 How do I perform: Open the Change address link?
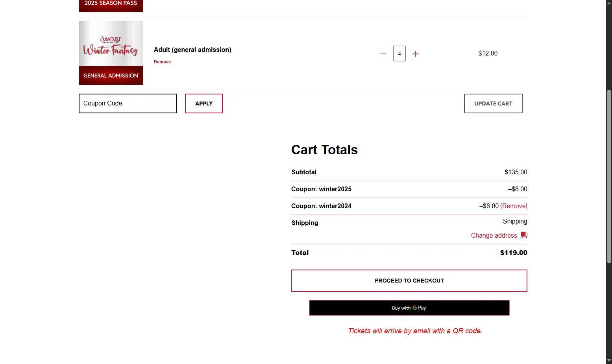click(x=494, y=235)
